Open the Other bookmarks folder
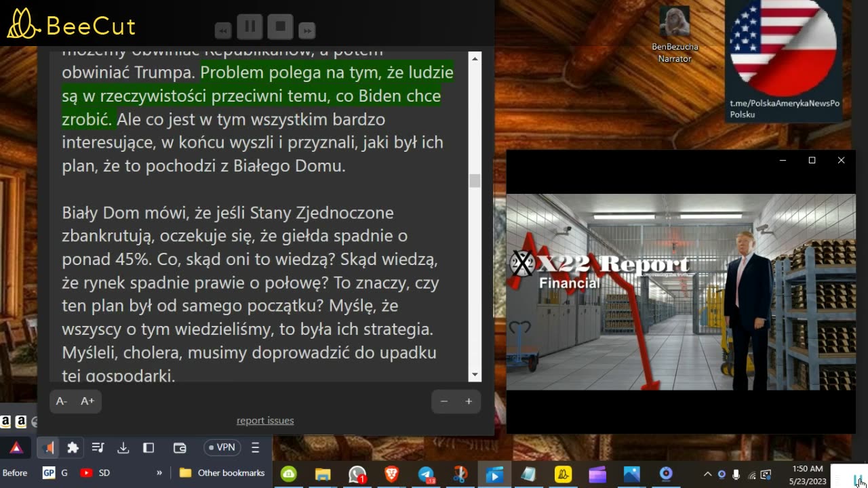 pos(222,473)
